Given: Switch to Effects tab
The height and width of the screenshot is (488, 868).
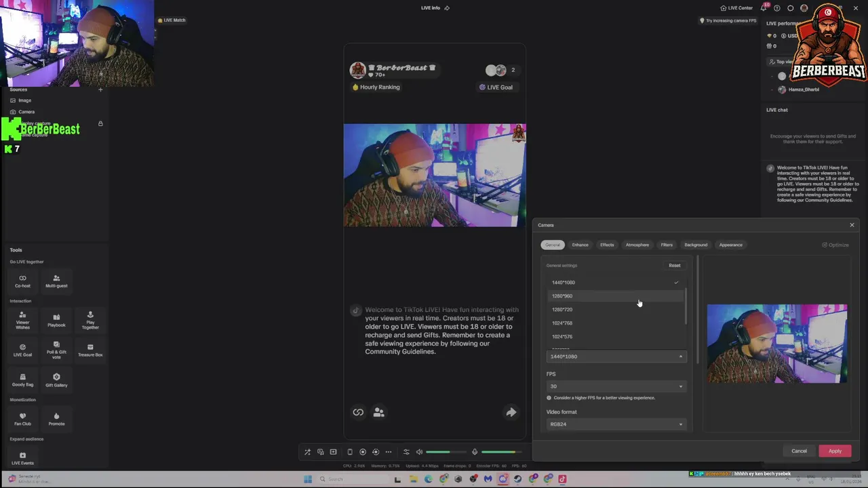Looking at the screenshot, I should point(607,245).
